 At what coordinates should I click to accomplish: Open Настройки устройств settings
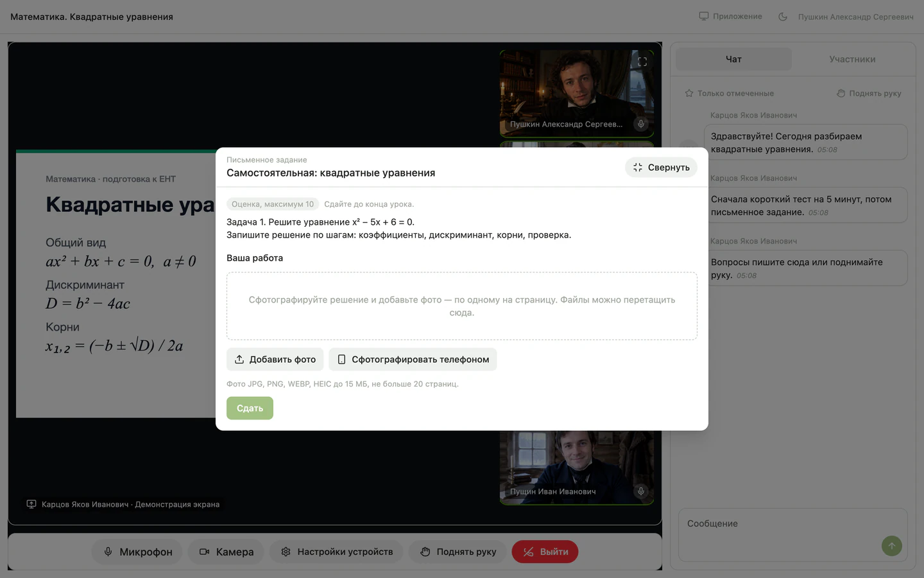336,552
